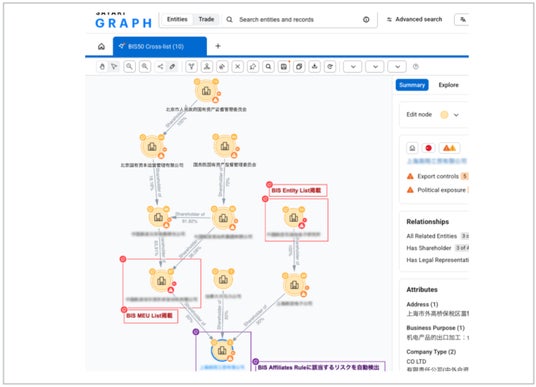Expand the Edit node color dropdown
This screenshot has width=536, height=387.
click(x=456, y=115)
